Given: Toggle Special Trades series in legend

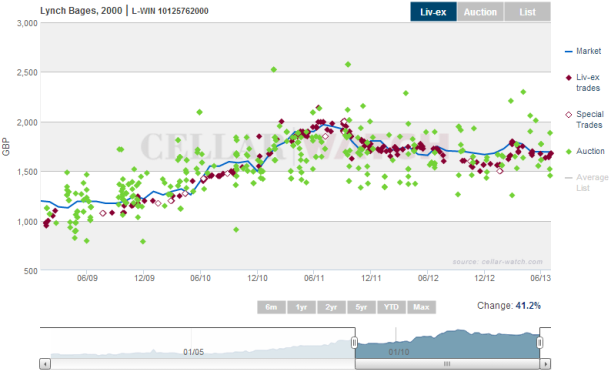Looking at the screenshot, I should (x=584, y=119).
